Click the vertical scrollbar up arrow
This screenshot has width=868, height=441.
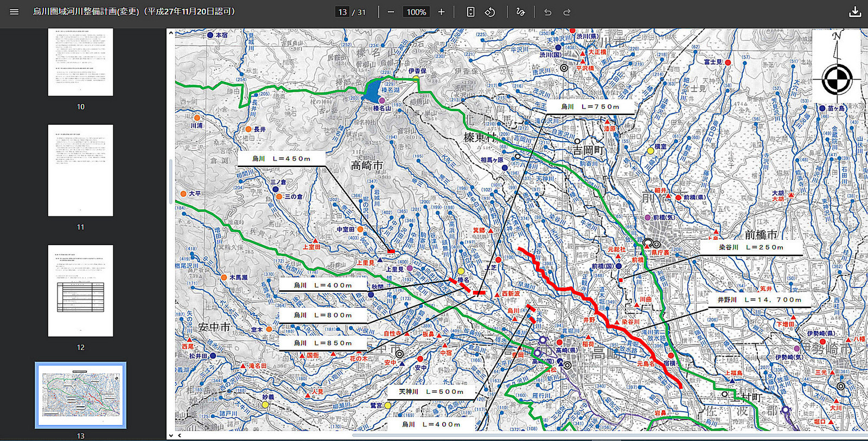[x=171, y=33]
